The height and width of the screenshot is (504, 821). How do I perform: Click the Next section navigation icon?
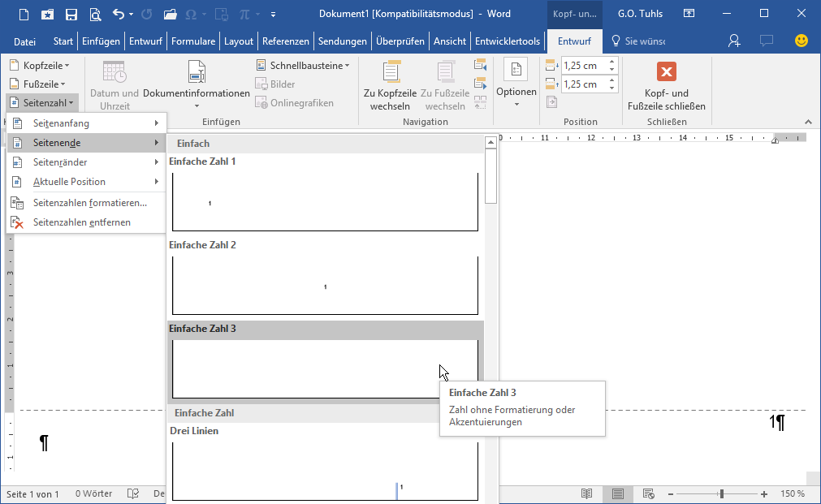point(480,84)
